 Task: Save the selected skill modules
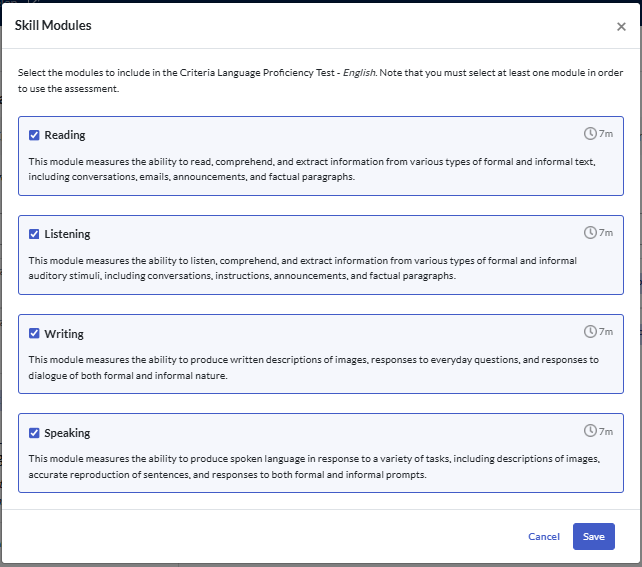point(593,537)
